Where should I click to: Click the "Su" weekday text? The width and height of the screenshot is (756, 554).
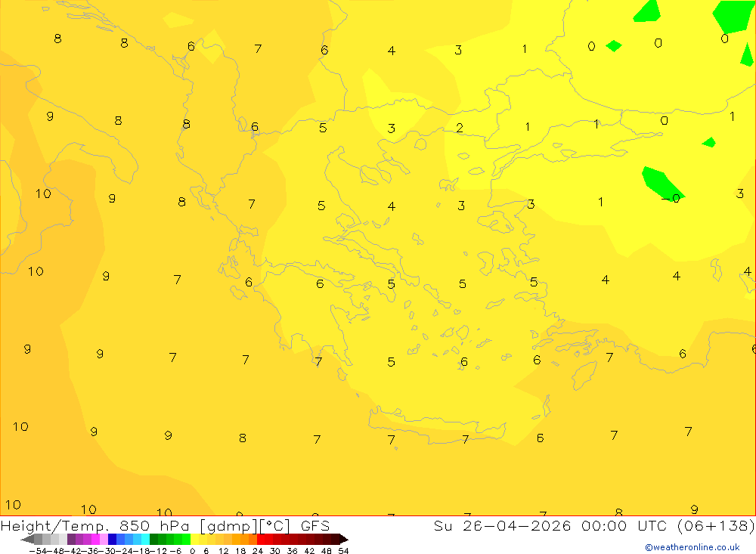442,525
